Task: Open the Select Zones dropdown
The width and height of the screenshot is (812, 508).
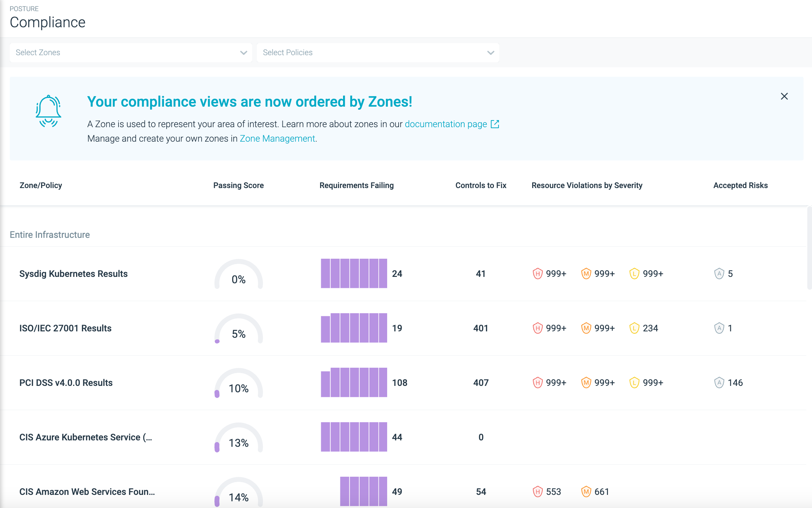Action: pyautogui.click(x=131, y=52)
